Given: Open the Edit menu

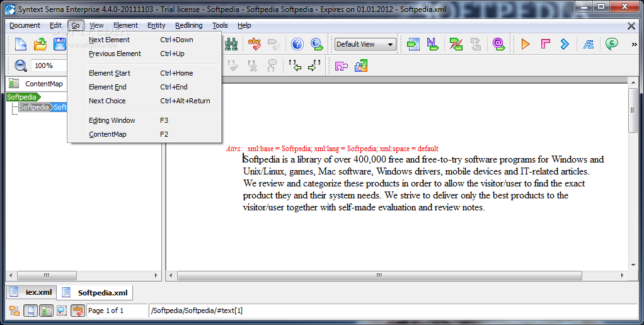Looking at the screenshot, I should pos(55,25).
